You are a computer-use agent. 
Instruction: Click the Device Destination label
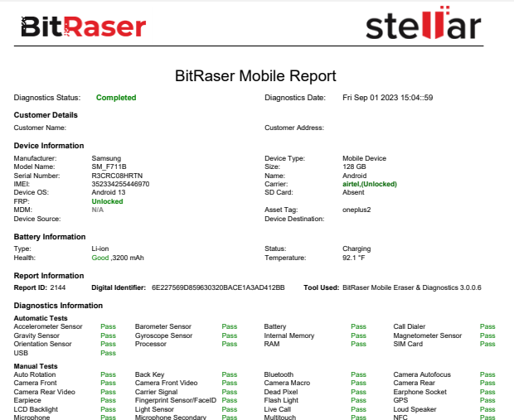click(294, 219)
